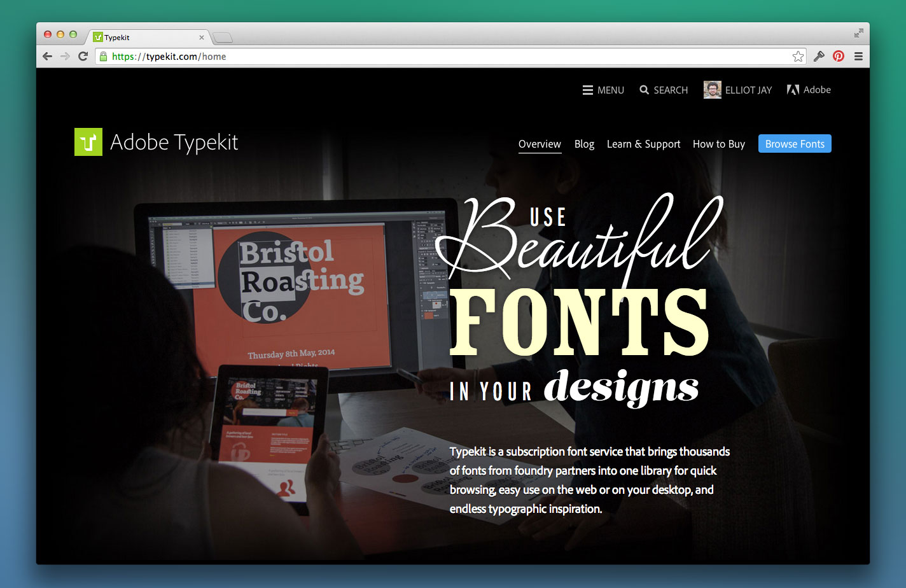Image resolution: width=906 pixels, height=588 pixels.
Task: Open the hamburger MENU icon
Action: pyautogui.click(x=588, y=90)
